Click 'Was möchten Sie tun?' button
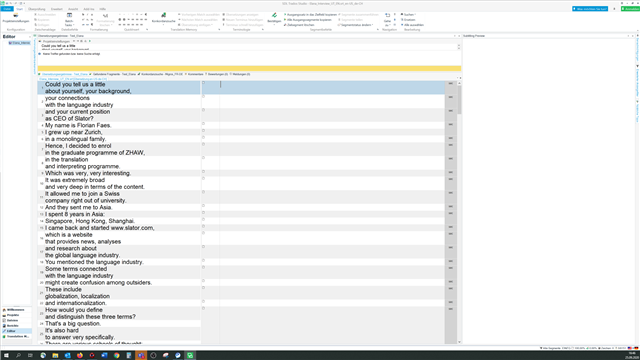The height and width of the screenshot is (360, 640). (x=590, y=9)
